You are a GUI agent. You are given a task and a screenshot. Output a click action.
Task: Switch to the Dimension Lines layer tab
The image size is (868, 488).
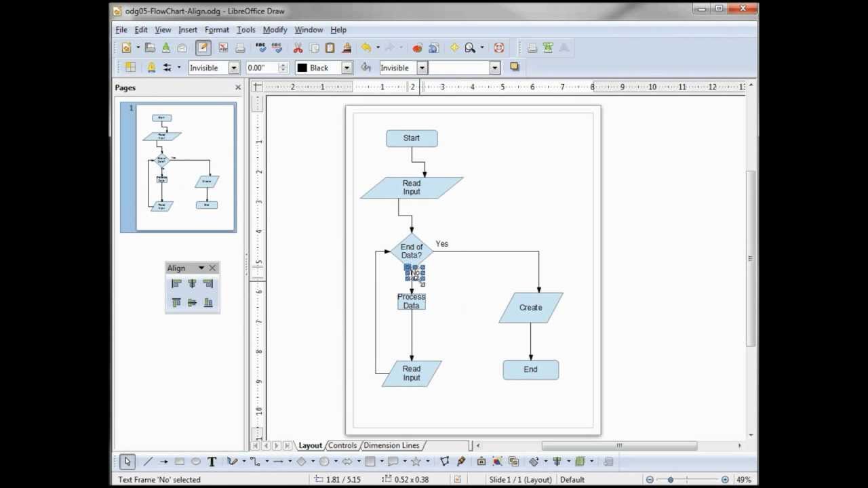391,445
